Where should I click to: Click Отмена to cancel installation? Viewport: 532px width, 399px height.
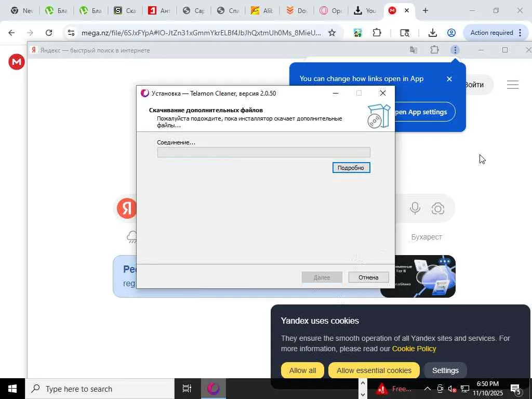tap(368, 277)
